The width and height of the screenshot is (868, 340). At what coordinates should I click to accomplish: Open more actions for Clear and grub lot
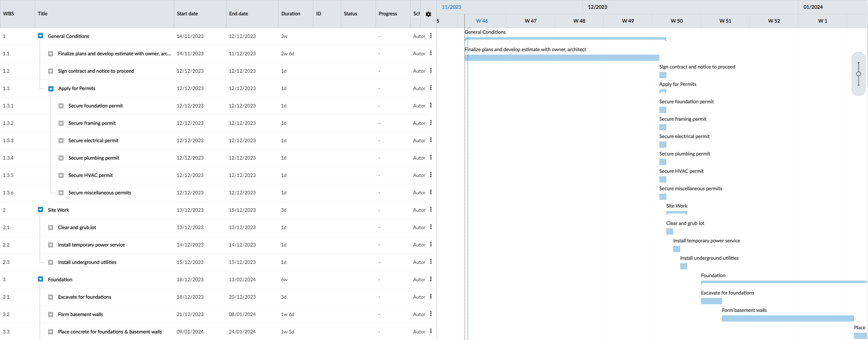pos(431,227)
